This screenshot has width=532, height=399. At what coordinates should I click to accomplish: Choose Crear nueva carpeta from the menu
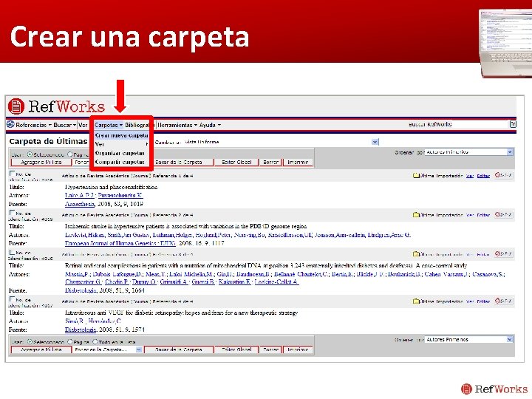[x=121, y=135]
